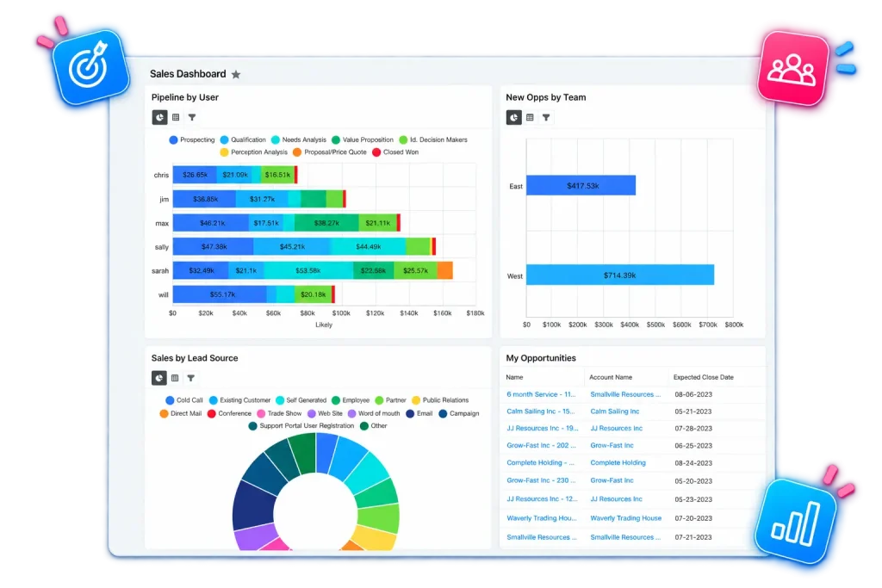The image size is (882, 588).
Task: Toggle Conference legend item
Action: (x=229, y=413)
